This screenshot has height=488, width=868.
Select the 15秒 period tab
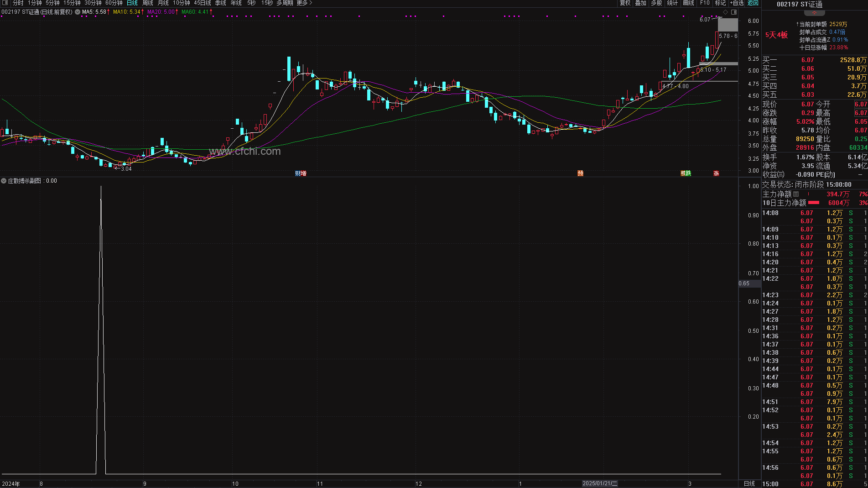pyautogui.click(x=267, y=3)
